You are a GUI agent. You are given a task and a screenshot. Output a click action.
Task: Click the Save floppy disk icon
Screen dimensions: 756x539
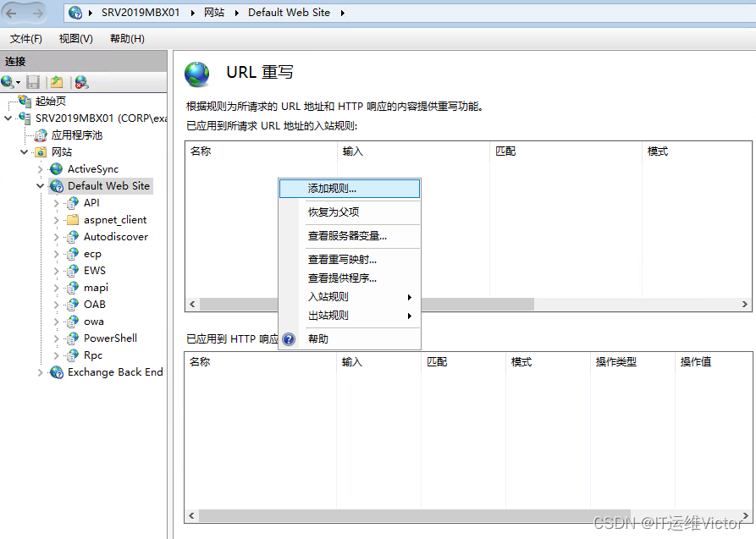click(33, 82)
